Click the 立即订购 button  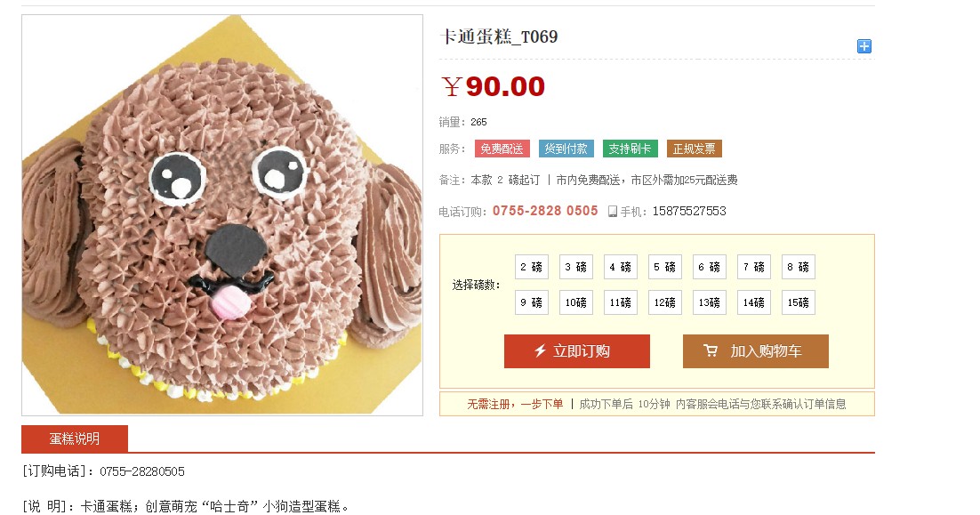[x=577, y=351]
